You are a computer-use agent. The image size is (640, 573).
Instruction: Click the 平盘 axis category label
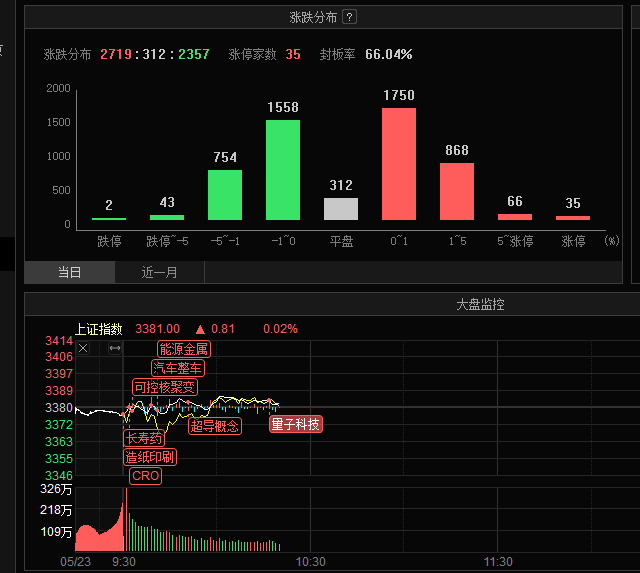coord(341,241)
